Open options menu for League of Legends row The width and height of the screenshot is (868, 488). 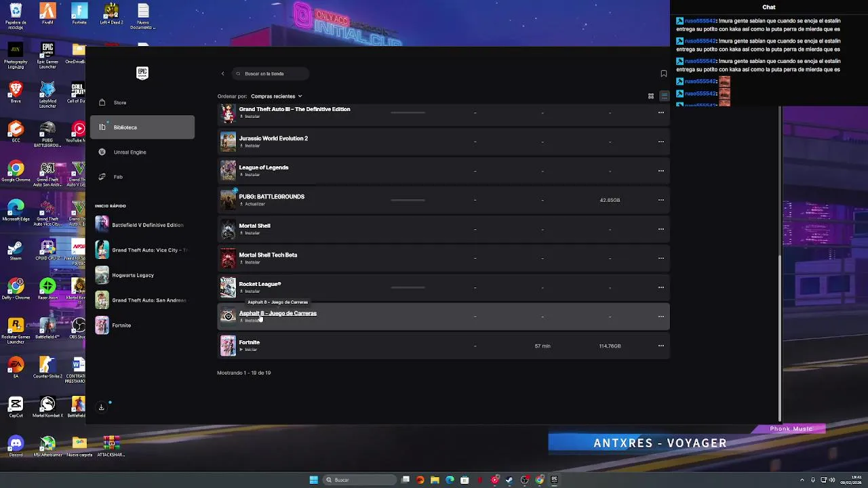(x=661, y=171)
